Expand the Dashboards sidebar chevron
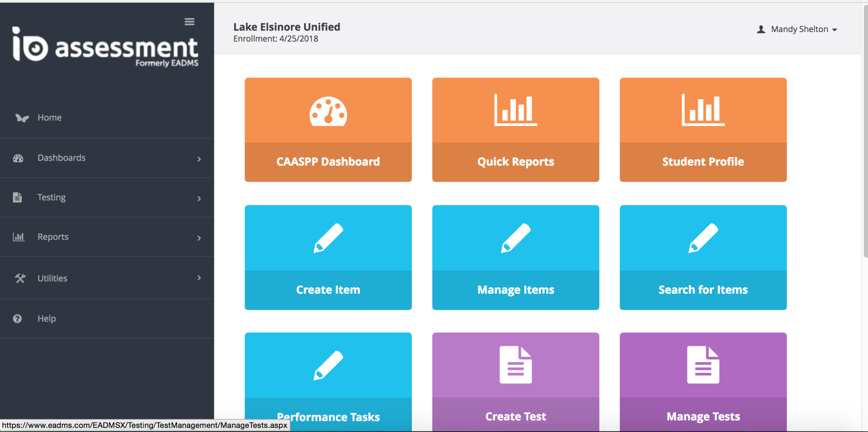 (199, 159)
